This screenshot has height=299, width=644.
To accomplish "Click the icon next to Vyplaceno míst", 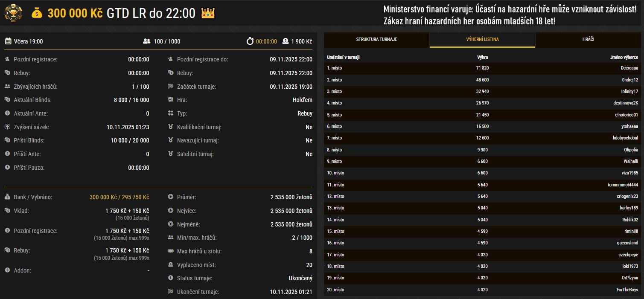I will 171,265.
